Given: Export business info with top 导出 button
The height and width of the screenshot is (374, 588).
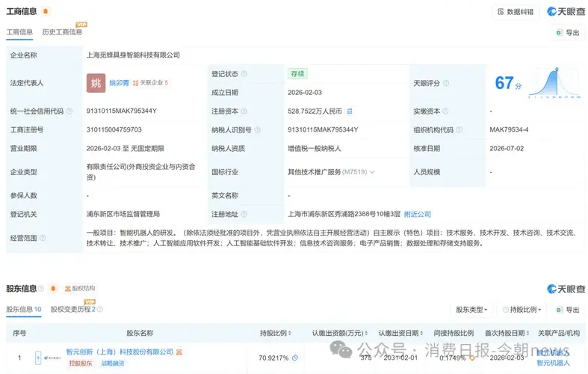Looking at the screenshot, I should (x=568, y=33).
